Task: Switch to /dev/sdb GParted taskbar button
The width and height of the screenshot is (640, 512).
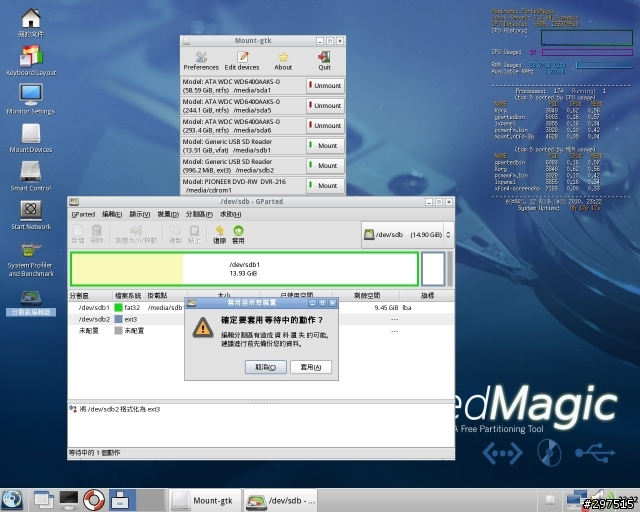Action: (x=281, y=501)
